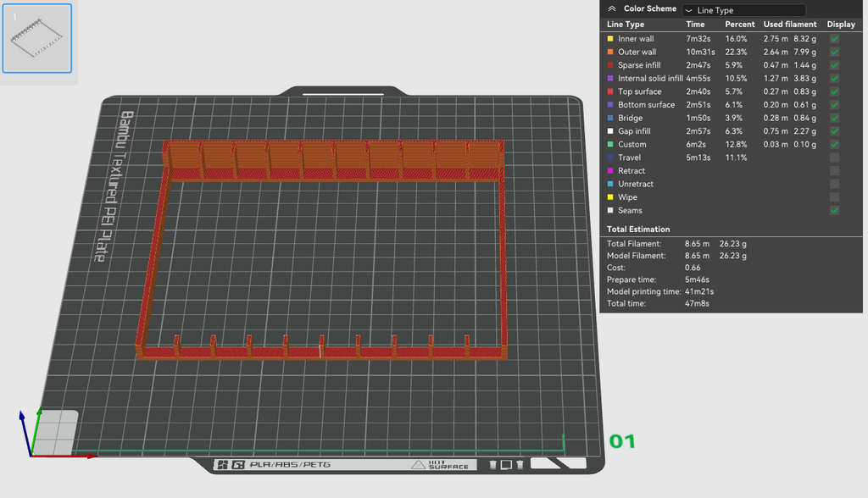This screenshot has height=498, width=868.
Task: Click the Travel row label
Action: coord(629,158)
